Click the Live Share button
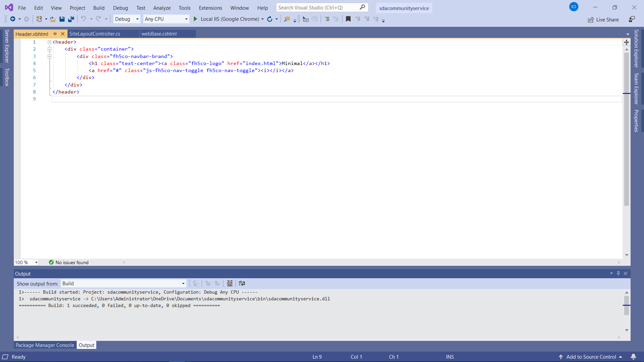This screenshot has height=362, width=644. pyautogui.click(x=603, y=19)
